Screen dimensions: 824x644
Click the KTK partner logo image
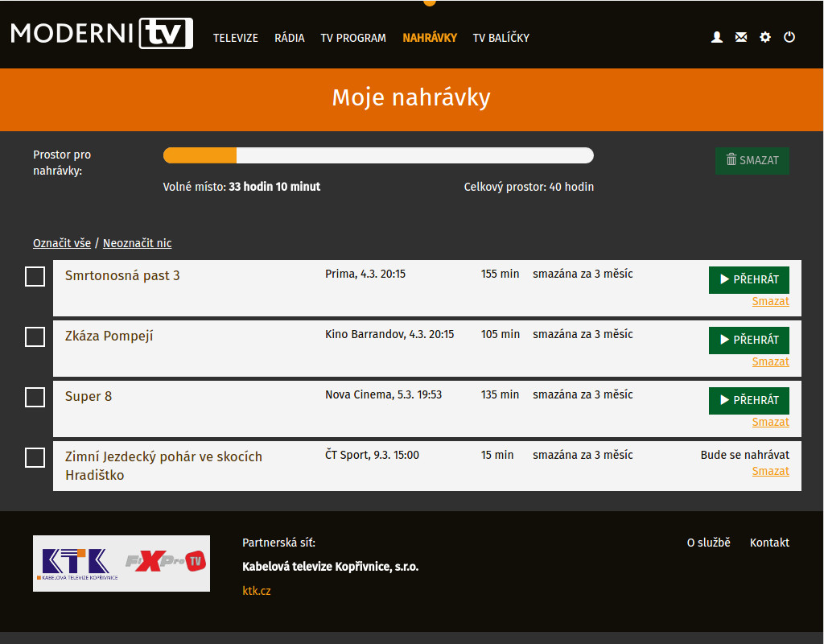click(122, 563)
